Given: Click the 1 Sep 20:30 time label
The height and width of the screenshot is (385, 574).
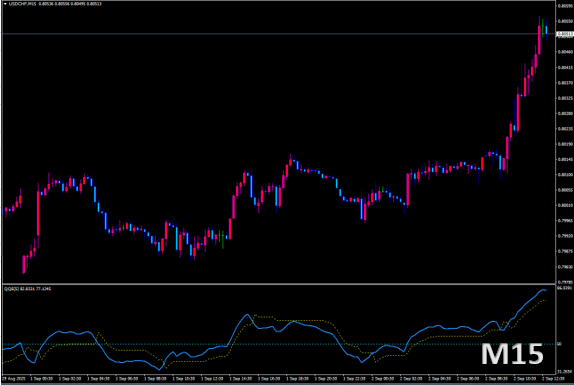Looking at the screenshot, I should (x=326, y=379).
